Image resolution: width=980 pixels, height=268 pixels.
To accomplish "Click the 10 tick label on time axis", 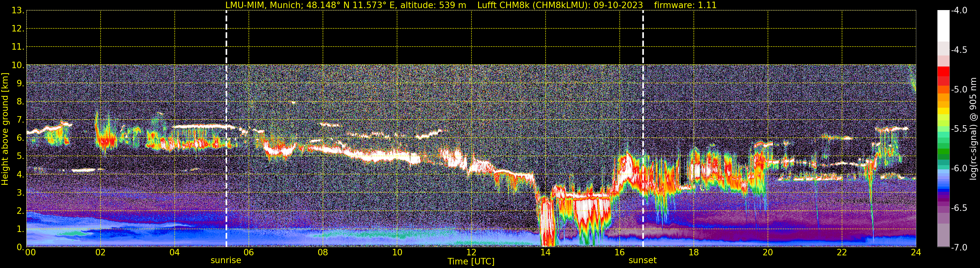I will (x=397, y=252).
